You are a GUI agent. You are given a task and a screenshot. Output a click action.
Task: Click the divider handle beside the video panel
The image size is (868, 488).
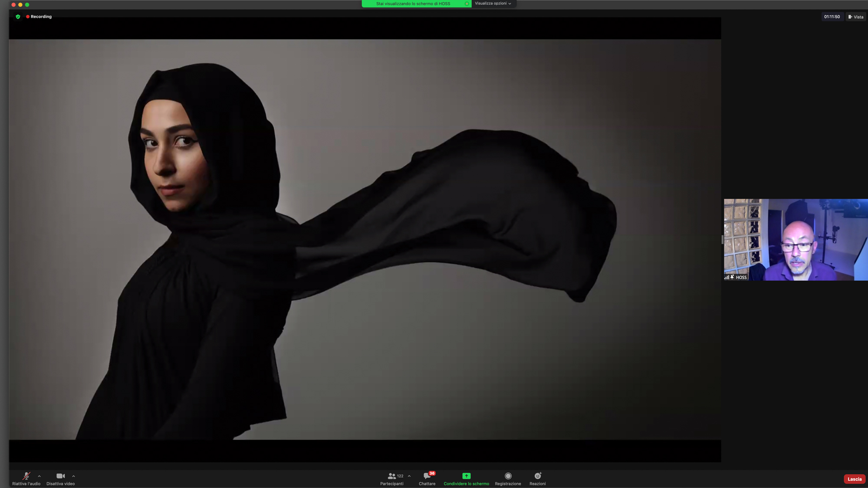(722, 239)
